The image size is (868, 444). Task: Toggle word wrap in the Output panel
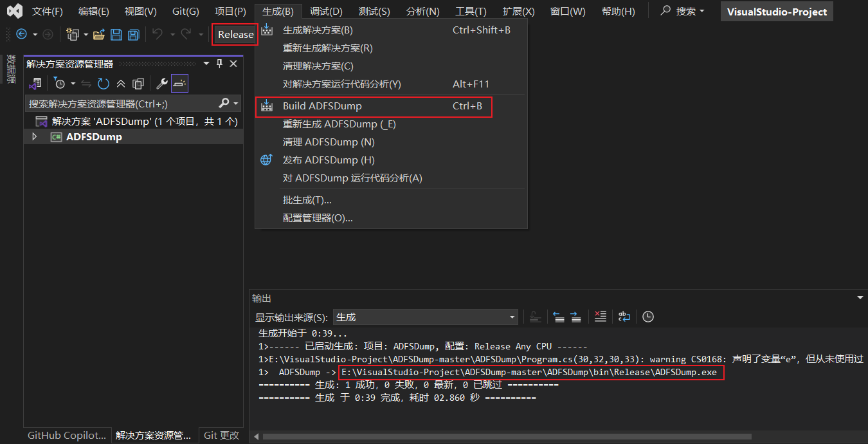point(624,317)
